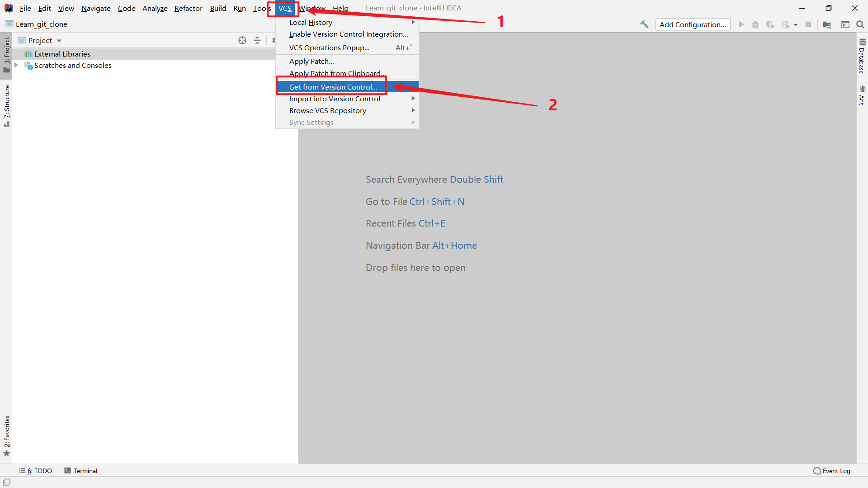Open the Navigate menu
Screen dimensions: 868x488
[x=96, y=8]
